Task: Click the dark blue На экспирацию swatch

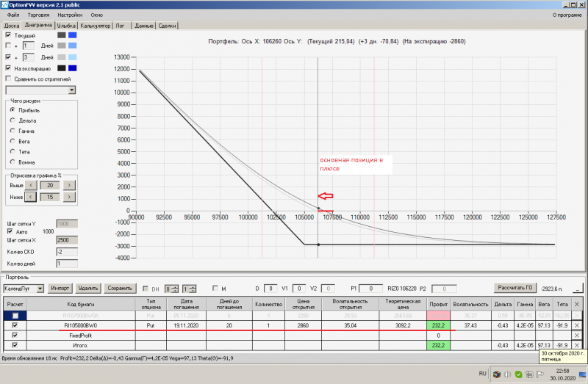Action: (x=72, y=68)
